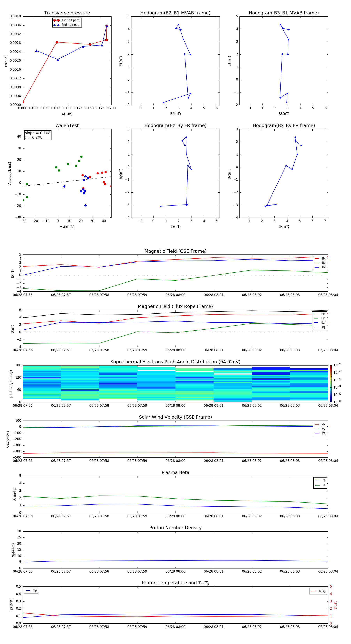The width and height of the screenshot is (351, 644).
Task: Click the 'B3(nT)' x-axis label
Action: [x=284, y=114]
